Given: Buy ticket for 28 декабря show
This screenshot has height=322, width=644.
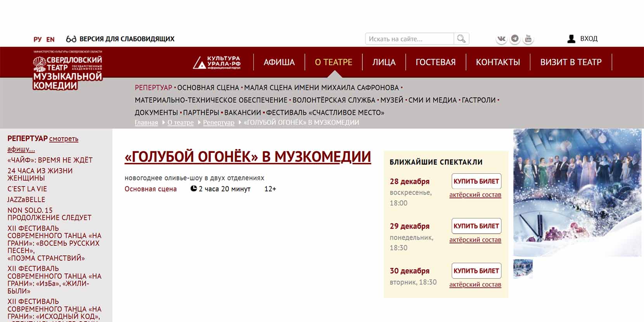Looking at the screenshot, I should [476, 181].
